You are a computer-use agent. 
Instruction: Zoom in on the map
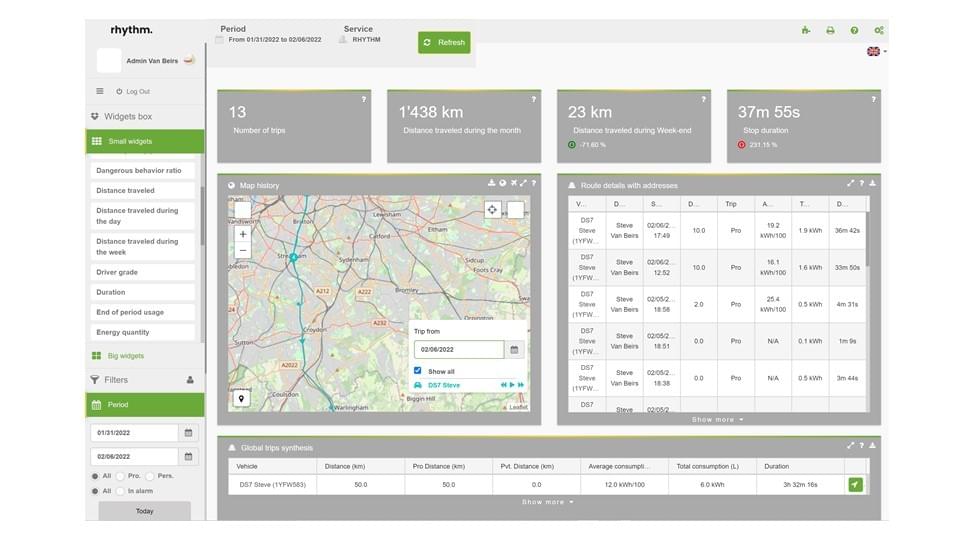click(243, 234)
